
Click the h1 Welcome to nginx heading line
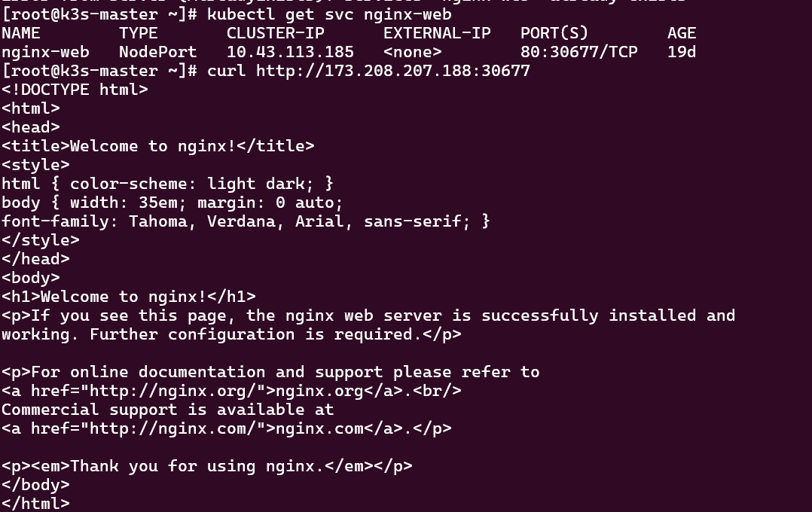tap(128, 297)
